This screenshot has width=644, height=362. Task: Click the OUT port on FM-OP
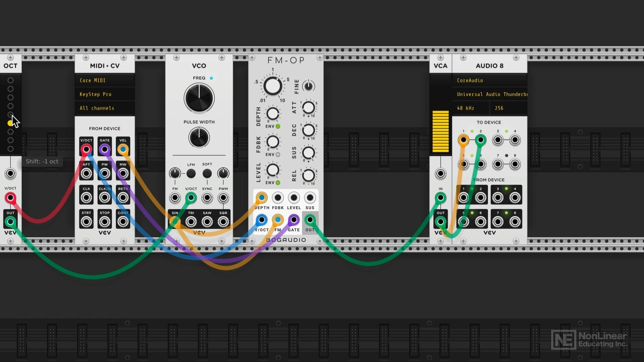pyautogui.click(x=310, y=220)
